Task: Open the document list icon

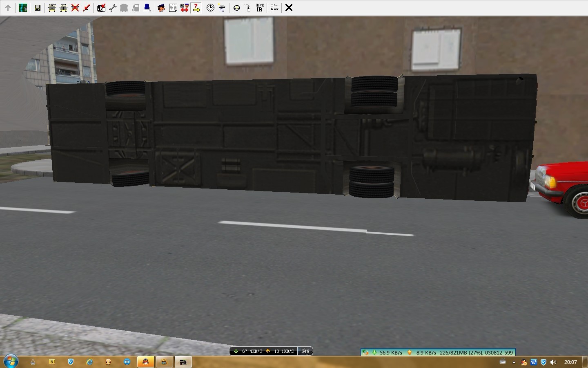Action: click(173, 8)
